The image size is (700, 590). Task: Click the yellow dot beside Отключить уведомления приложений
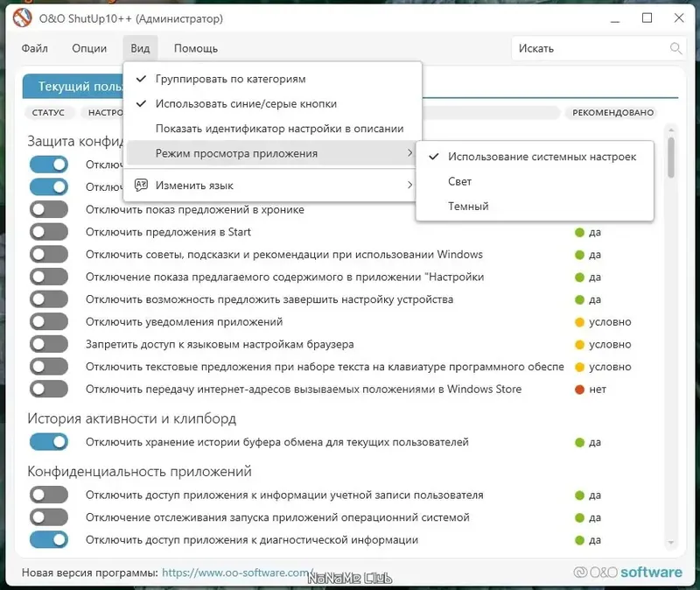[578, 321]
